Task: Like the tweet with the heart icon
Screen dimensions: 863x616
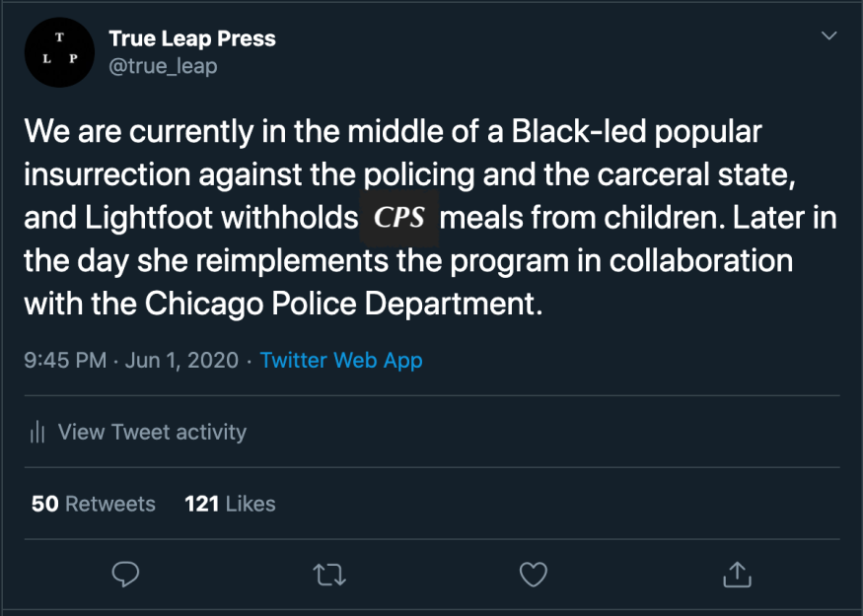Action: pos(533,573)
